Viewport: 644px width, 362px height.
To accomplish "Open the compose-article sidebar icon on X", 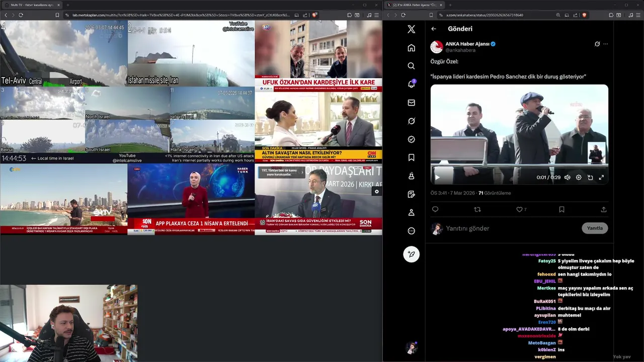I will point(411,194).
